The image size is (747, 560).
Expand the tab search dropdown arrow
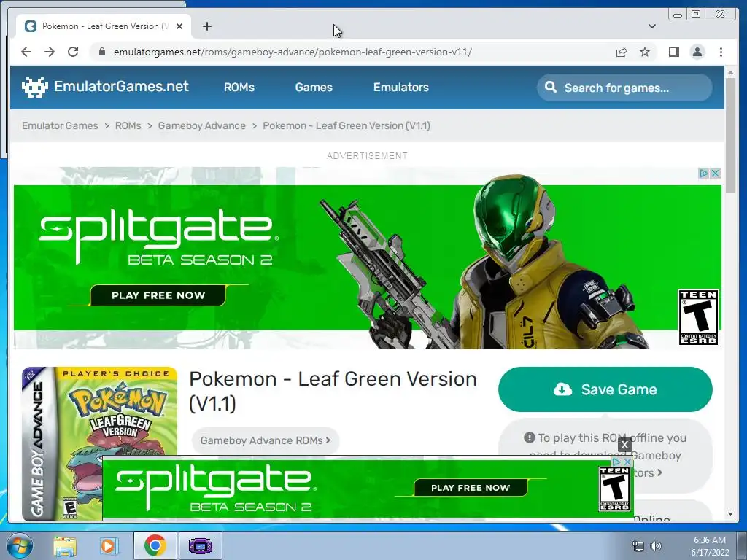(652, 26)
